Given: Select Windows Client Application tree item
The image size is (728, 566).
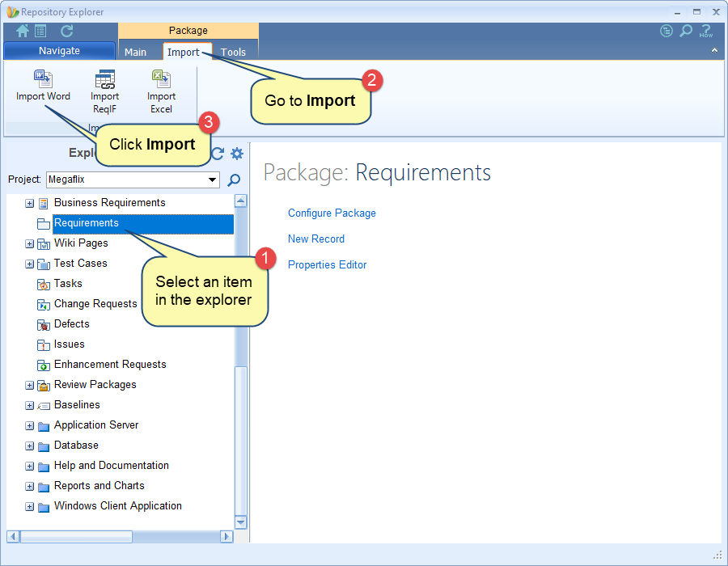Looking at the screenshot, I should point(118,506).
